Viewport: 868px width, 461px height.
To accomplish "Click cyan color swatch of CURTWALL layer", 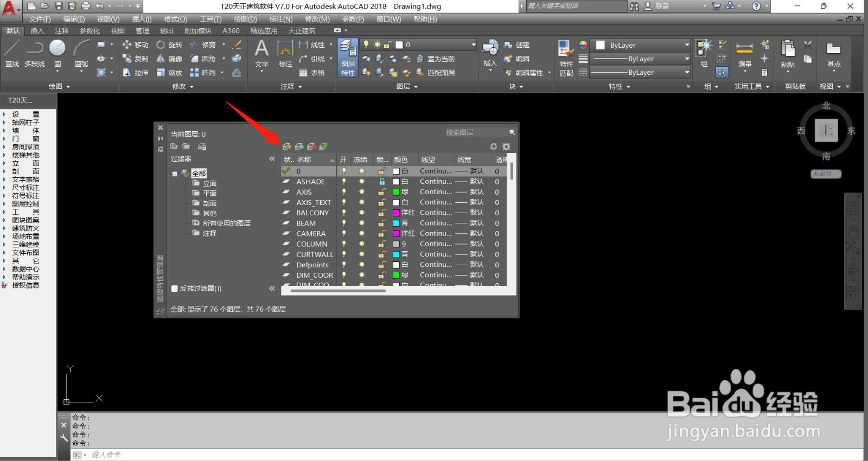I will pyautogui.click(x=396, y=254).
